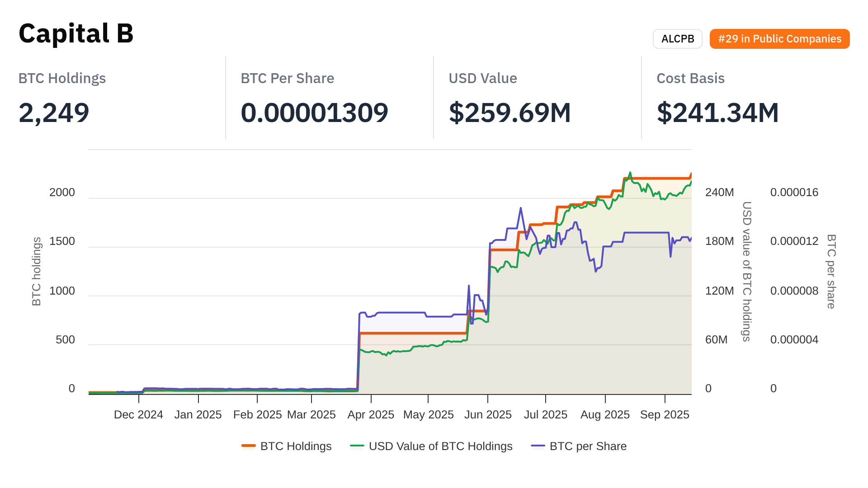Click the USD Value figure $259.69M
Screen dimensions: 868x488
(x=509, y=113)
